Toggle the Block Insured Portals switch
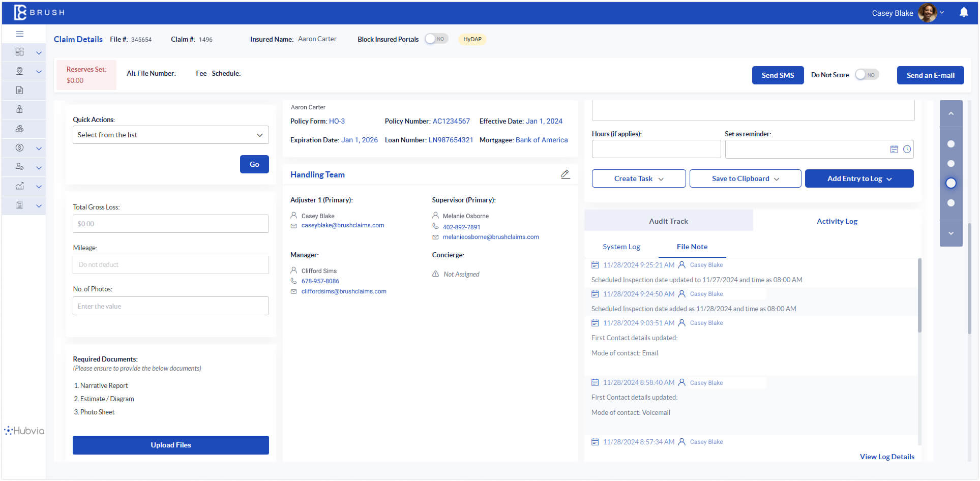Image resolution: width=980 pixels, height=481 pixels. pos(436,39)
